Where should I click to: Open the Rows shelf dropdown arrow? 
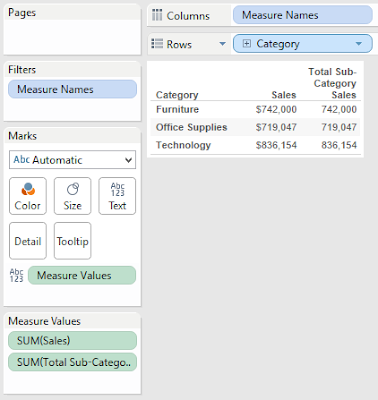click(222, 44)
